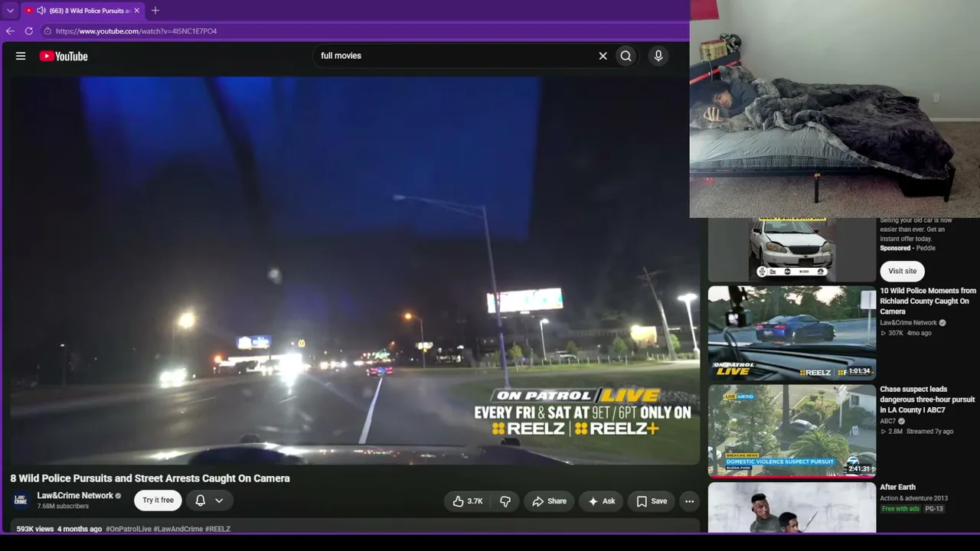Open '10 Wild Police Moments from Richland County' title
Image resolution: width=980 pixels, height=551 pixels.
pyautogui.click(x=928, y=301)
